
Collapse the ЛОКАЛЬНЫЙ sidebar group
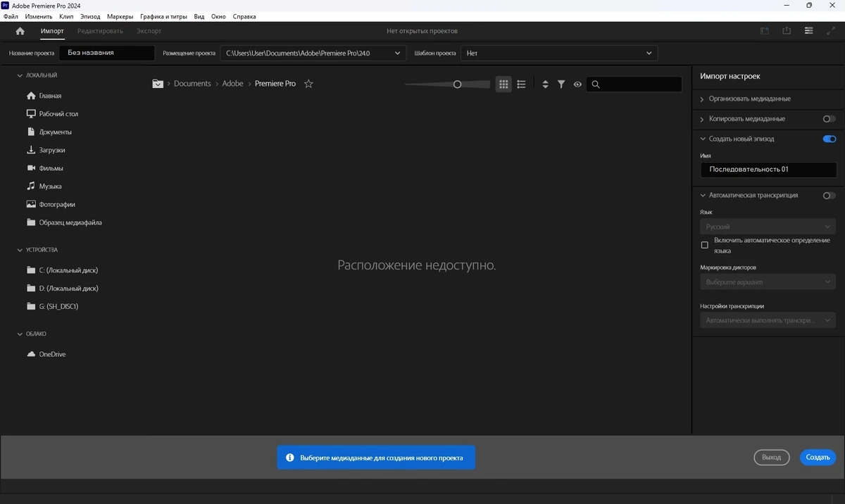(x=20, y=75)
